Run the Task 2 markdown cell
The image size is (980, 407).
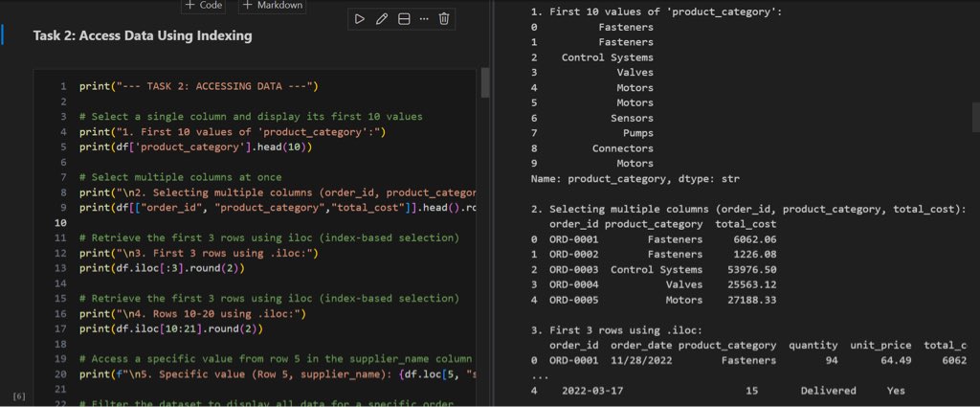[x=360, y=19]
